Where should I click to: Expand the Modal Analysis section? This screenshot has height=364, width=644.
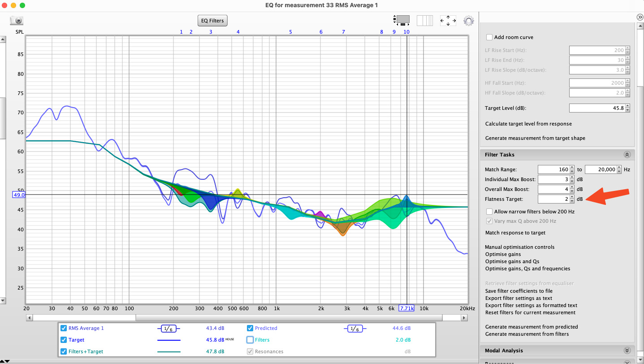627,351
